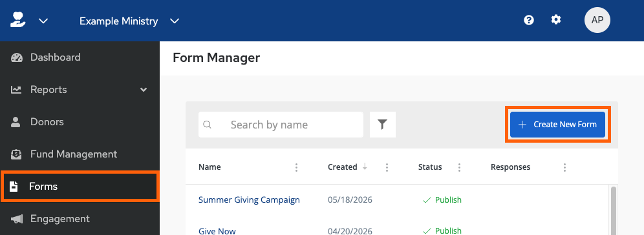Click the search magnifier icon
The height and width of the screenshot is (235, 644).
[208, 125]
